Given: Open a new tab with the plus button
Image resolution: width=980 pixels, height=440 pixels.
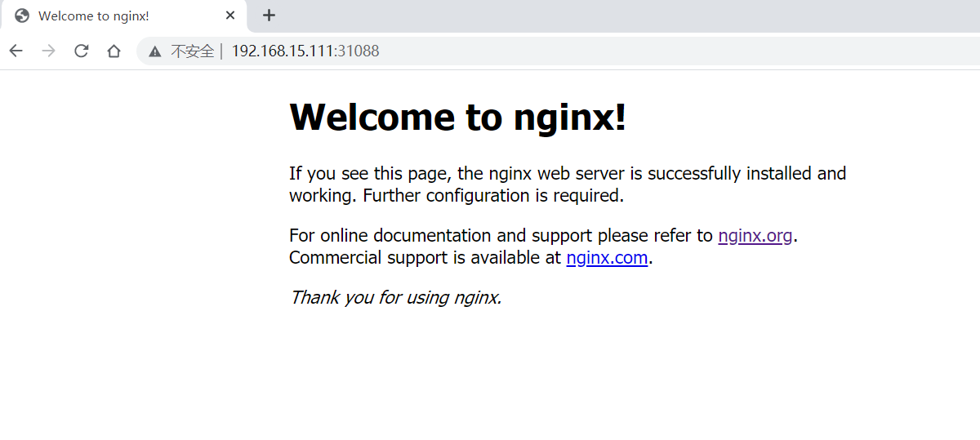Looking at the screenshot, I should tap(269, 16).
